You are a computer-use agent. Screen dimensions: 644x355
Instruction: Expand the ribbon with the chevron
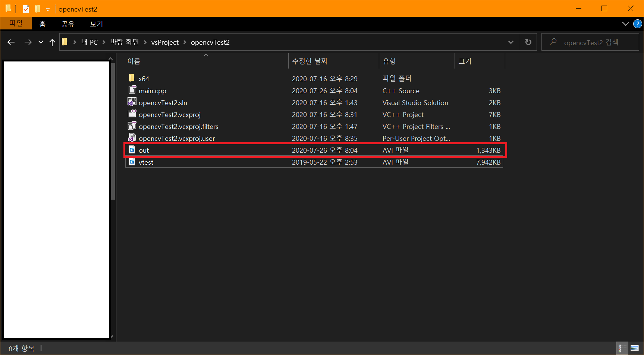[625, 24]
